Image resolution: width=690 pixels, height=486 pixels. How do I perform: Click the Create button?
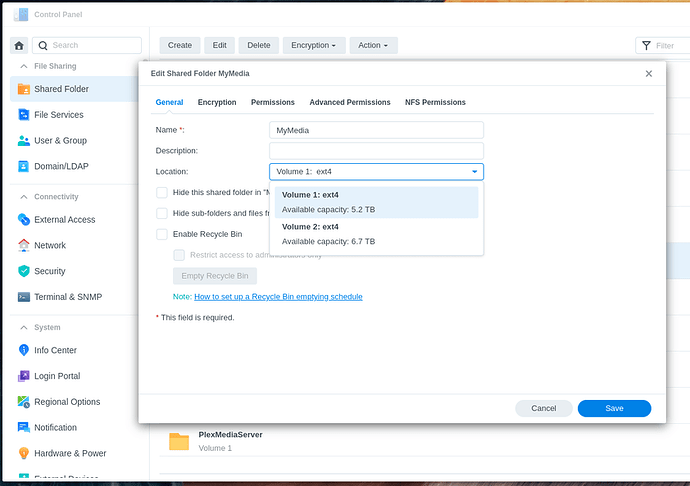180,45
